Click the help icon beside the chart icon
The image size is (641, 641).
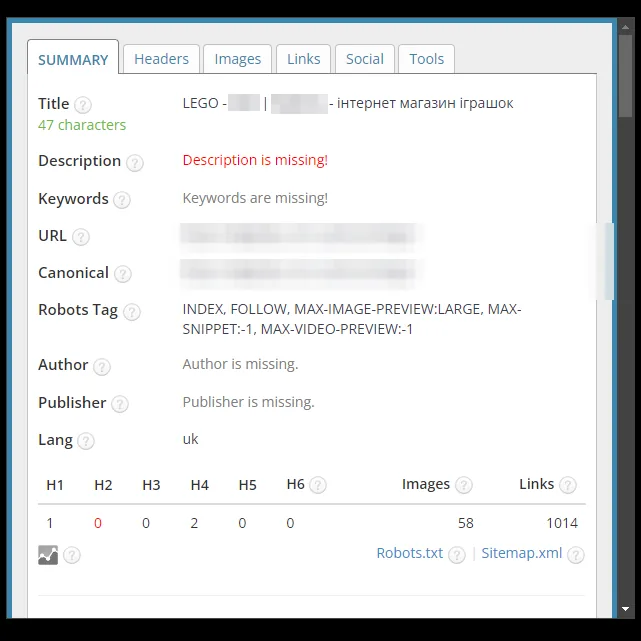pos(72,555)
